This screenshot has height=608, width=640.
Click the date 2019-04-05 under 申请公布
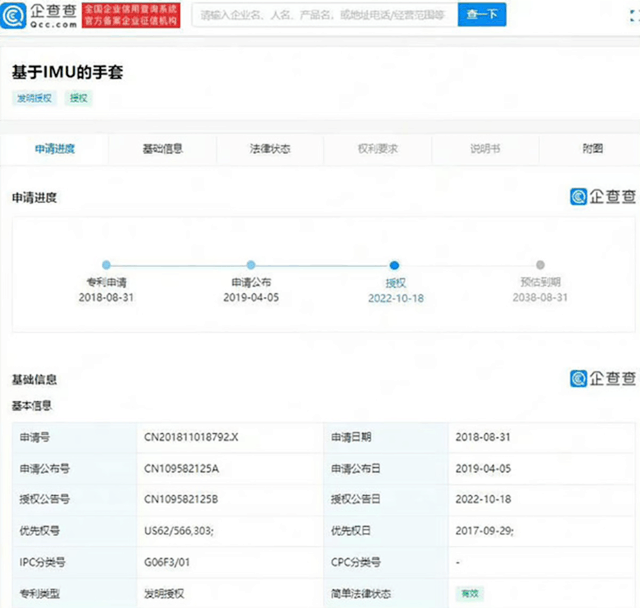pyautogui.click(x=251, y=297)
